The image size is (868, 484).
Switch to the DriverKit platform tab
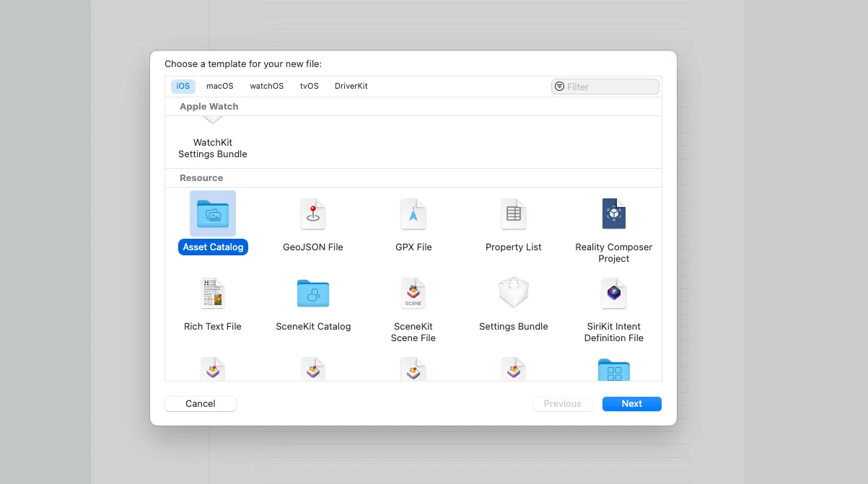tap(351, 86)
